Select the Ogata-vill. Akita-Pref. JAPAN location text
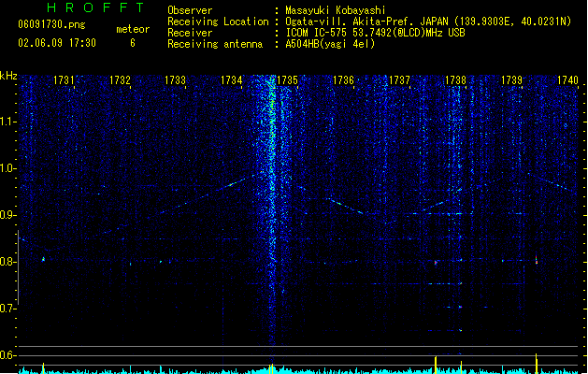 [428, 22]
